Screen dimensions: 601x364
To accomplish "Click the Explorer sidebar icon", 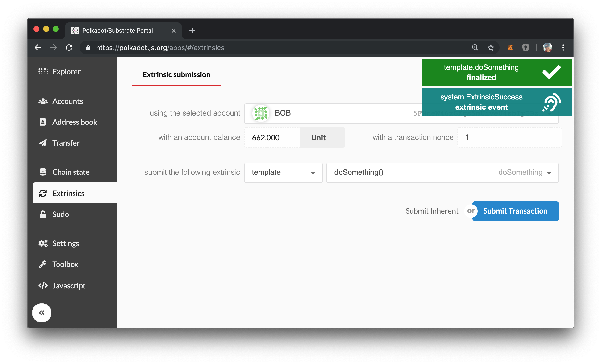I will [43, 72].
